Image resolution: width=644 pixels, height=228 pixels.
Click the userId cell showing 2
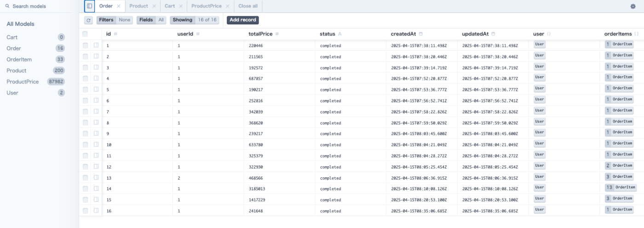pyautogui.click(x=208, y=178)
